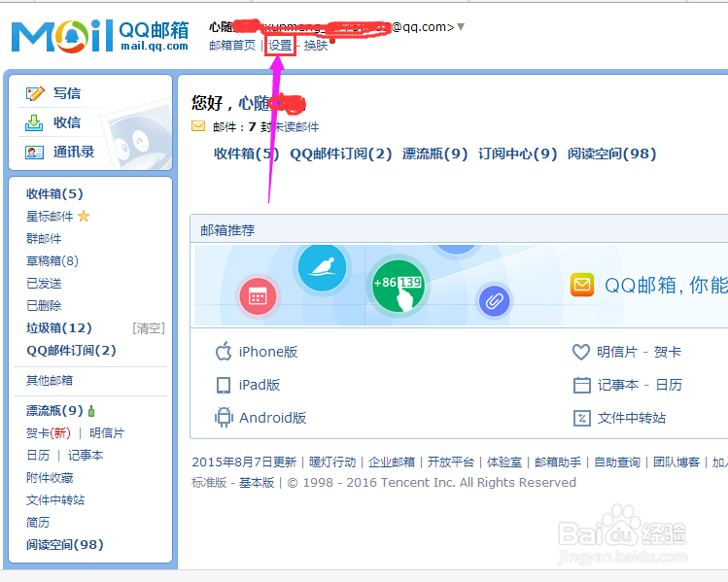Open main-panel 记事本 link

[x=617, y=385]
